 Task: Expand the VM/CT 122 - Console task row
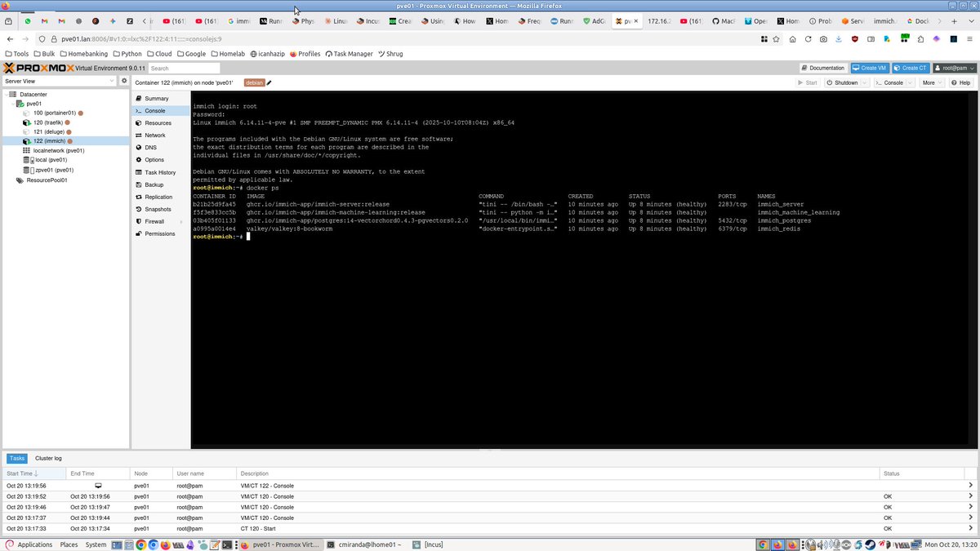click(970, 486)
